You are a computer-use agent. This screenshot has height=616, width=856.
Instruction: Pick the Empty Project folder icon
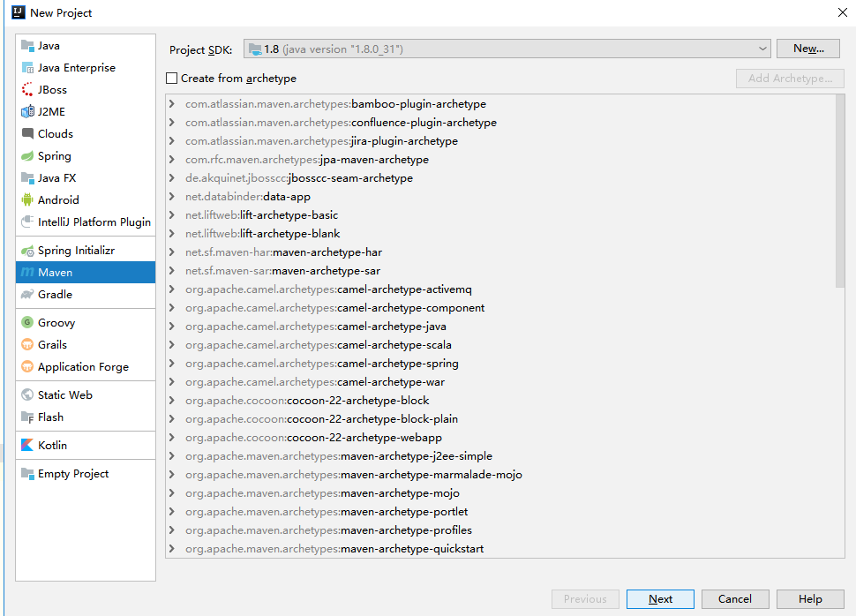click(x=27, y=473)
